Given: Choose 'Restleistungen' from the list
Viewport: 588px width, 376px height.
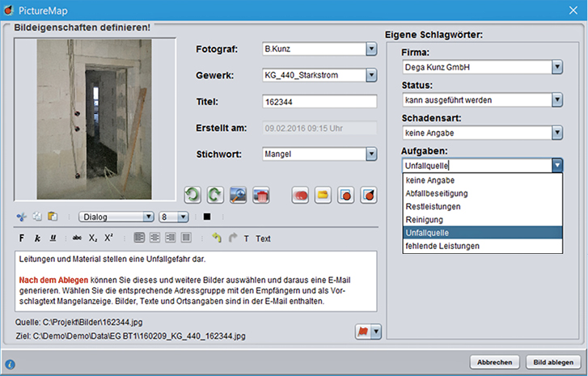Looking at the screenshot, I should pos(483,206).
